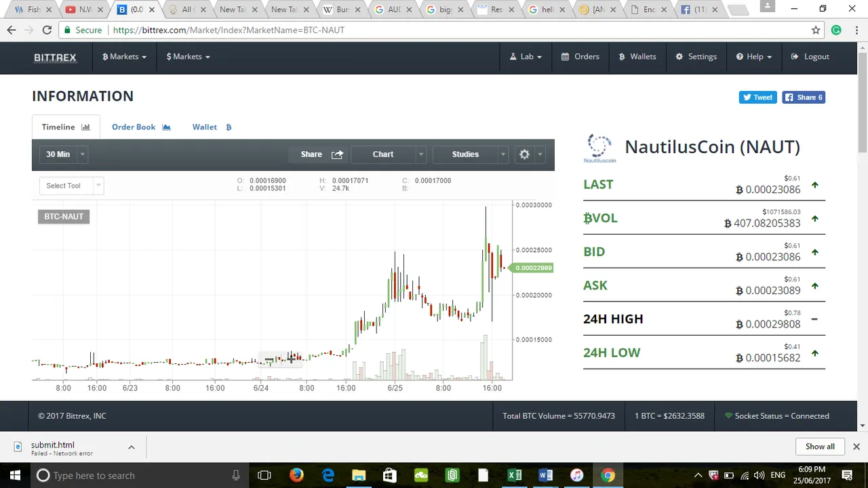Click the NautilusCoin logo
This screenshot has width=868, height=488.
pyautogui.click(x=599, y=148)
